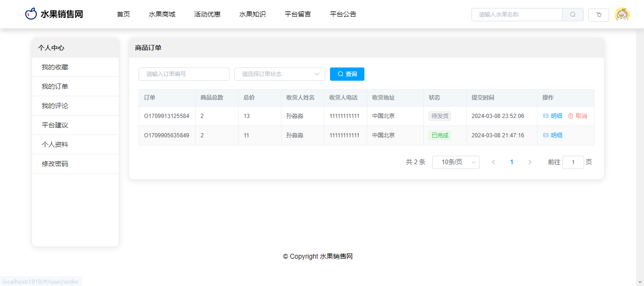The image size is (644, 286).
Task: Click the 水果销售网 apple logo icon
Action: pyautogui.click(x=31, y=14)
